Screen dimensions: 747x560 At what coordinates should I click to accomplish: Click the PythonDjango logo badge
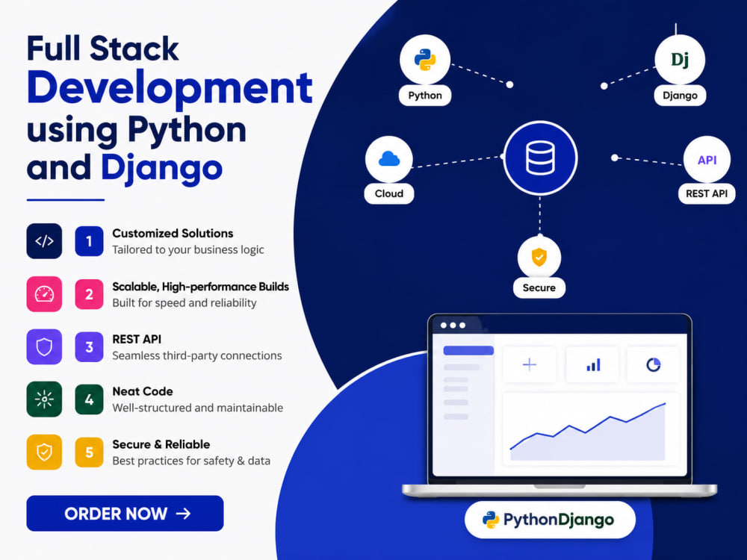pyautogui.click(x=550, y=520)
